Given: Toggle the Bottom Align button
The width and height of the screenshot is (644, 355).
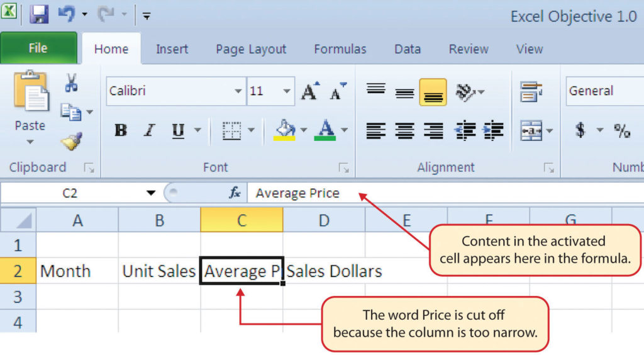Looking at the screenshot, I should tap(433, 92).
